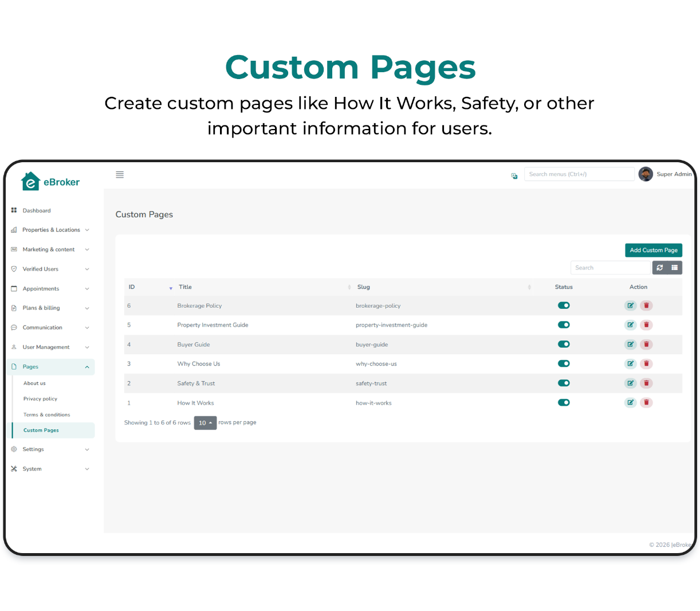Open the rows per page dropdown
Viewport: 700px width, 611px height.
click(205, 422)
